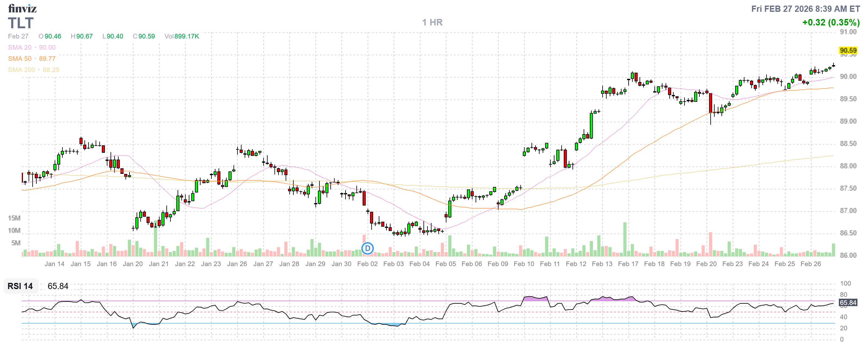Screen dimensions: 868x349
Task: Select the 1 HR timeframe label
Action: pyautogui.click(x=432, y=22)
